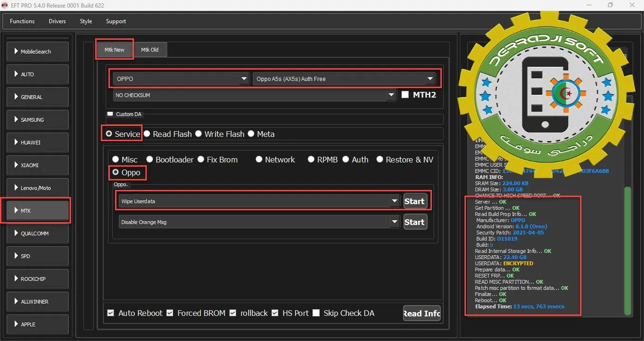Enable the MTH2 checkbox
The width and height of the screenshot is (644, 341).
pos(405,95)
